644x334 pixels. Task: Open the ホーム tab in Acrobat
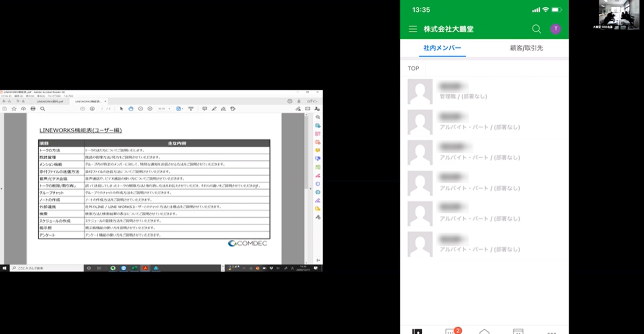pyautogui.click(x=7, y=101)
